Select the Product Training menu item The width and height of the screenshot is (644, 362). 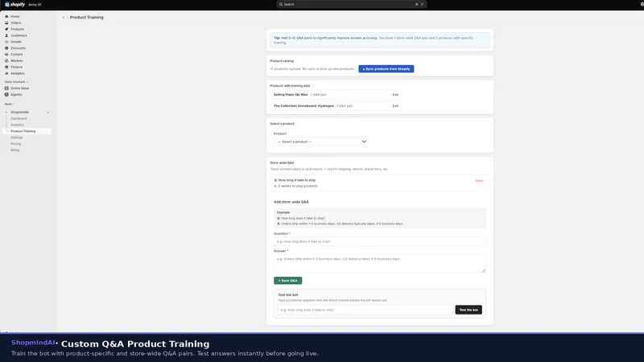point(27,131)
